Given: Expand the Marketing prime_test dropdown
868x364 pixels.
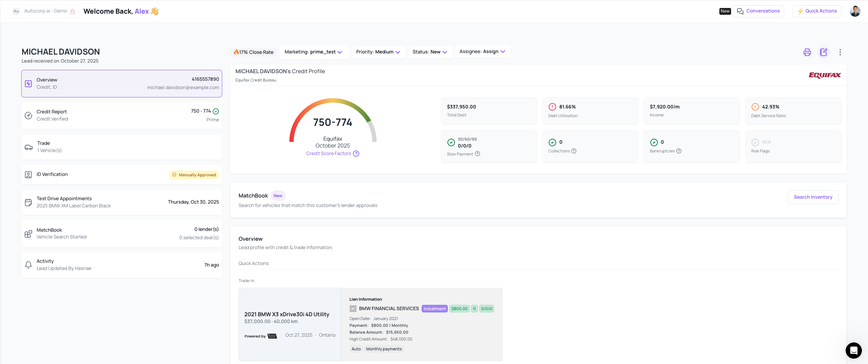Looking at the screenshot, I should (313, 52).
